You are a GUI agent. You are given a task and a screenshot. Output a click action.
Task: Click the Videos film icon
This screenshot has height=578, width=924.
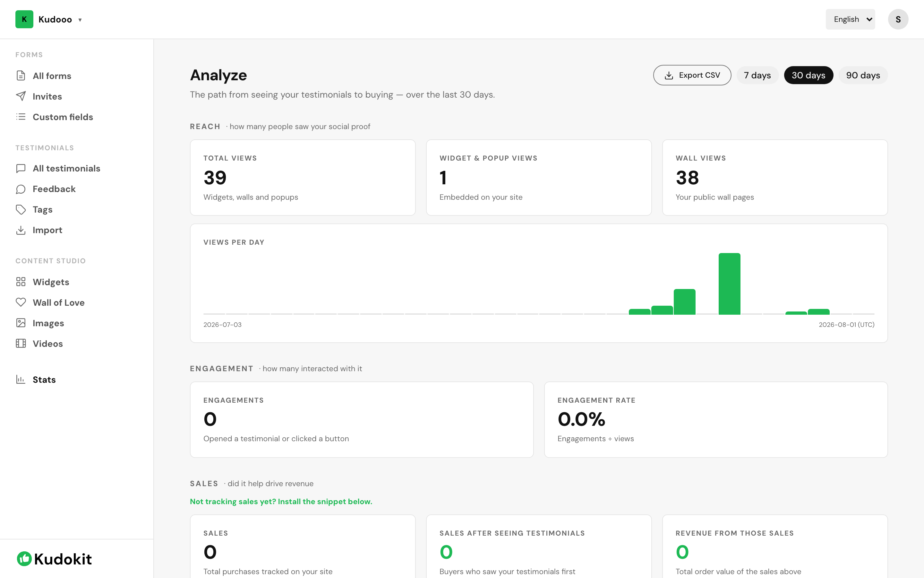[x=21, y=344]
